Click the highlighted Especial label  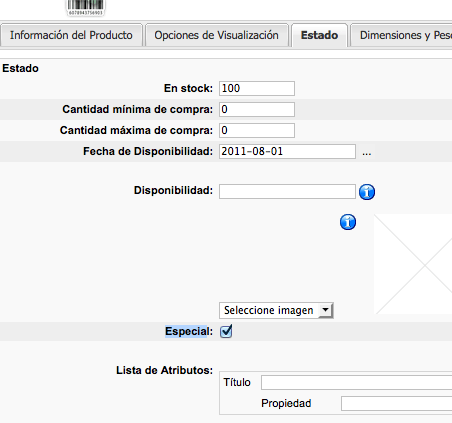186,331
